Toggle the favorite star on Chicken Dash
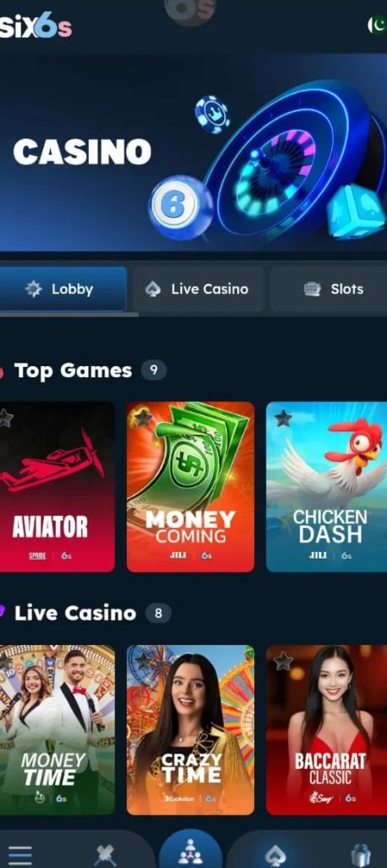This screenshot has width=387, height=868. coord(283,419)
